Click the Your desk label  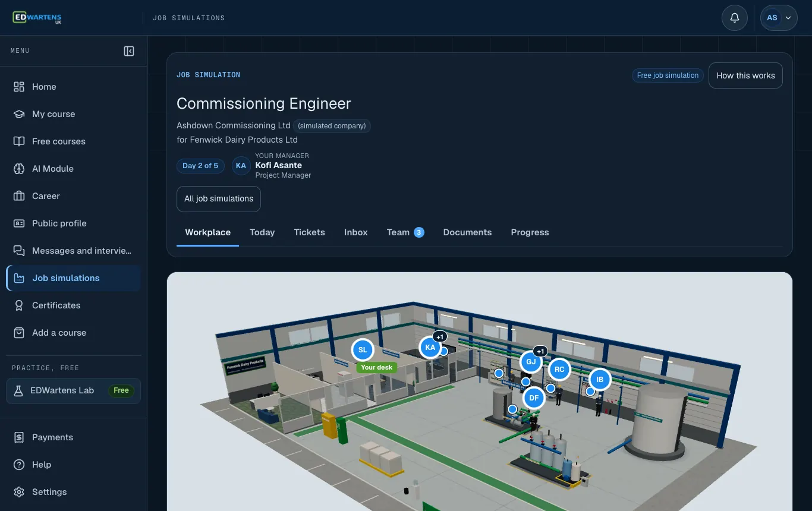point(377,367)
